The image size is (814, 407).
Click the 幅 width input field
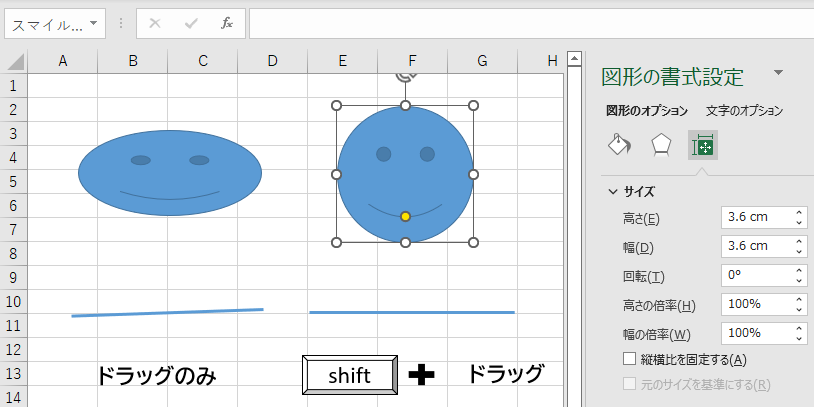[754, 246]
